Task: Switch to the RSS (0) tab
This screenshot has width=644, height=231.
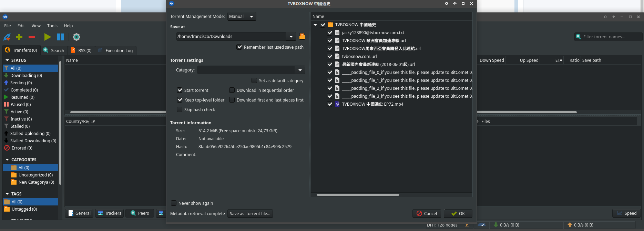Action: pos(81,50)
